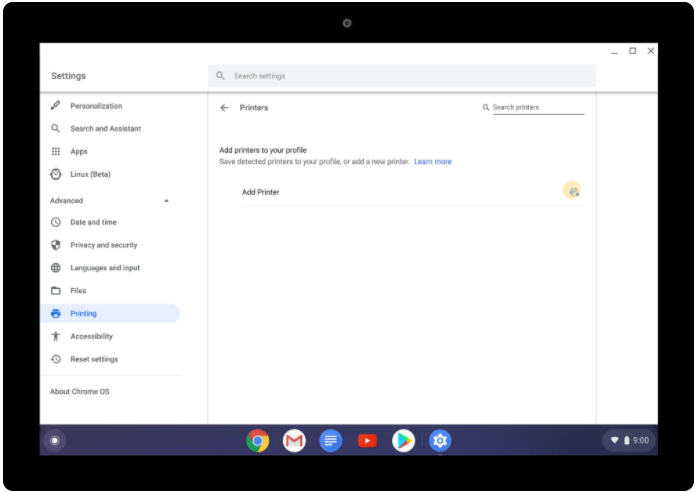Open the launcher circle button

pos(55,440)
